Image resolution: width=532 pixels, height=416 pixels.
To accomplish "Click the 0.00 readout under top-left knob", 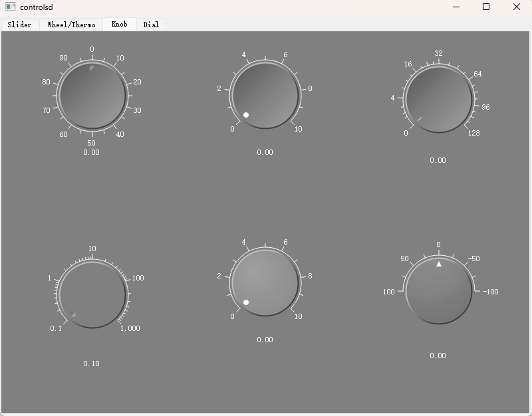I will [x=92, y=152].
